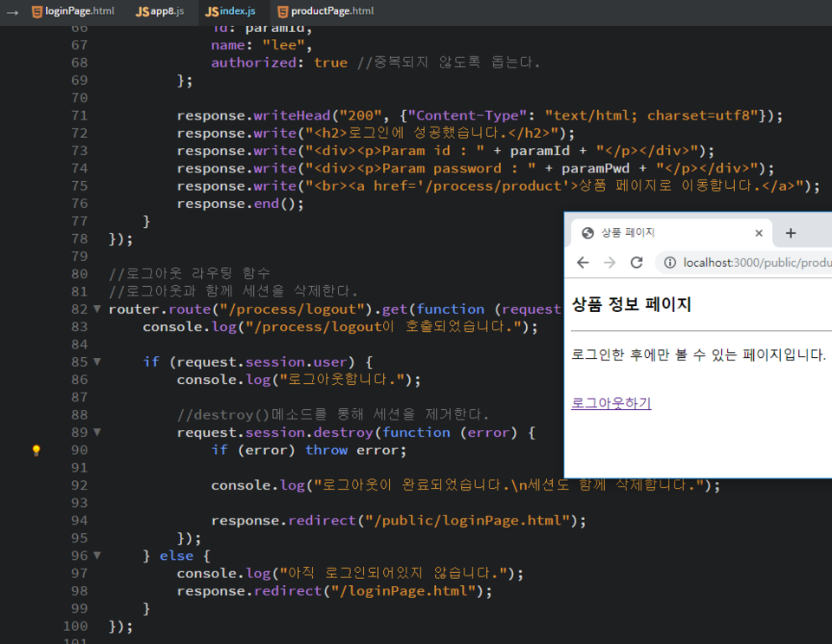The image size is (832, 644).
Task: Click the lightbulb quick-fix icon at line 90
Action: click(x=36, y=451)
